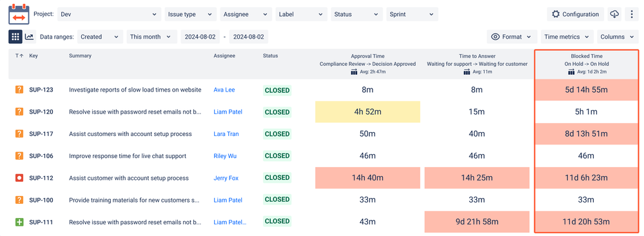Open the three-dot more options menu
The image size is (644, 236).
tap(632, 14)
